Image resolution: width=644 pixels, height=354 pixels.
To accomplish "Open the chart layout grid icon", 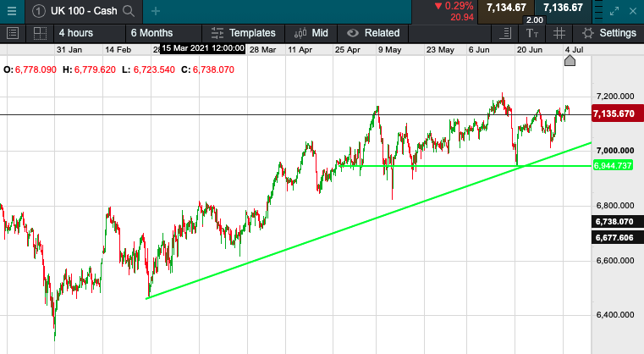I will pyautogui.click(x=40, y=33).
